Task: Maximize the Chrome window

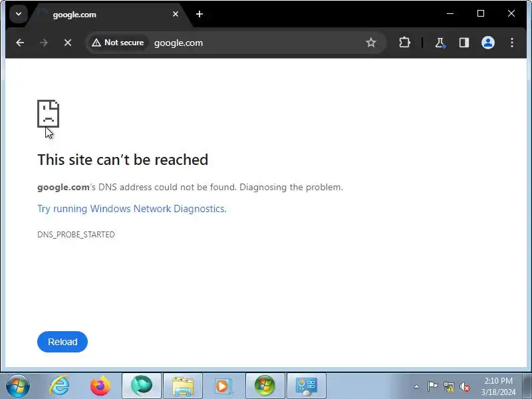Action: tap(481, 13)
